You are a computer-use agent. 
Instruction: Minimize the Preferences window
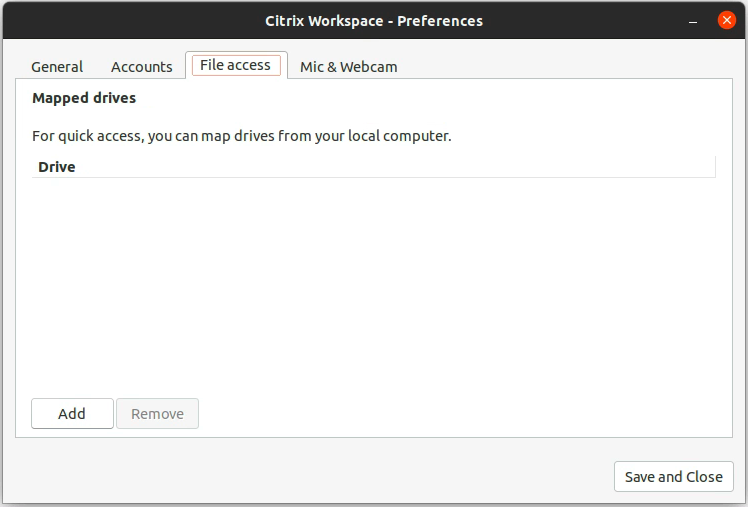click(693, 21)
